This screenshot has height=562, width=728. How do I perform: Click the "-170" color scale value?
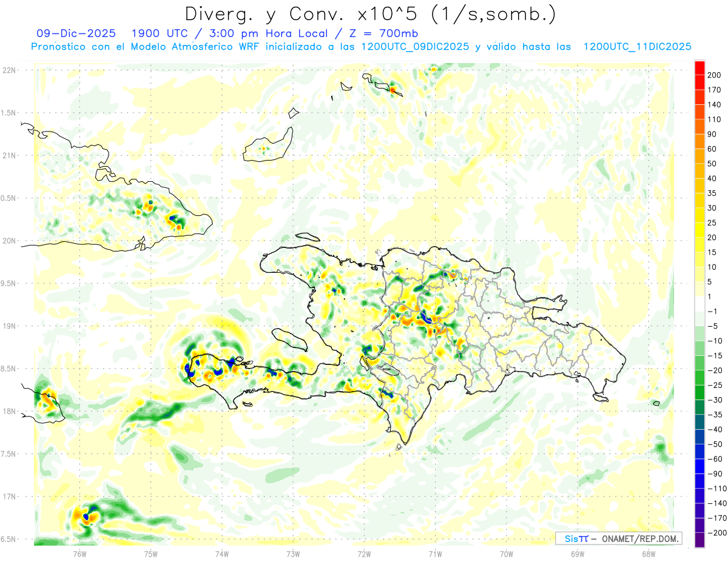pos(716,520)
